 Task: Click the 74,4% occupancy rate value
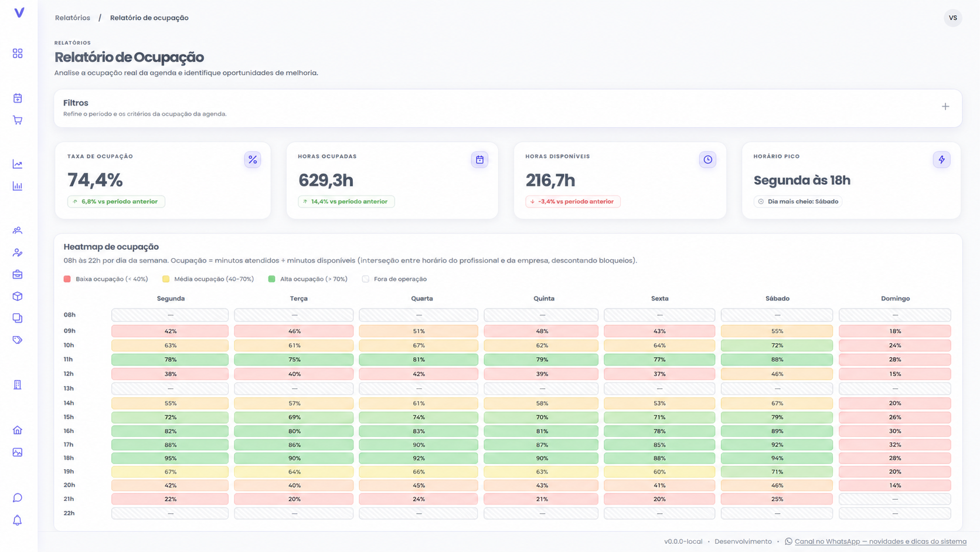click(95, 180)
